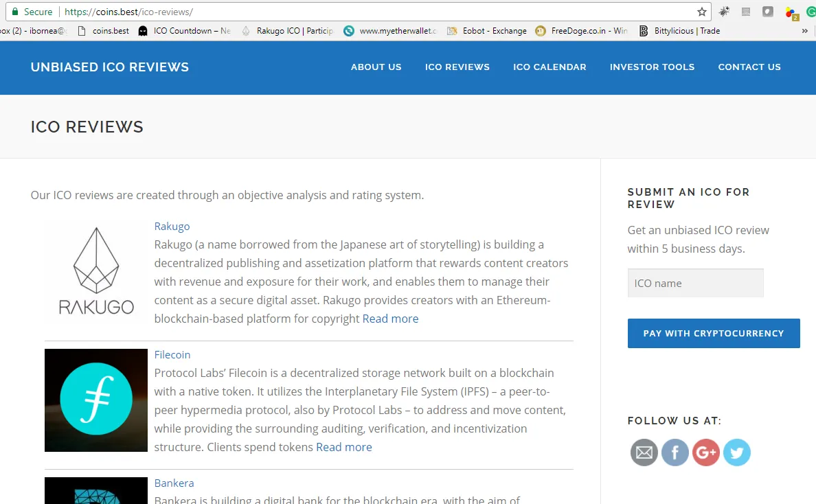
Task: Click the gray striped extension icon
Action: (x=746, y=12)
